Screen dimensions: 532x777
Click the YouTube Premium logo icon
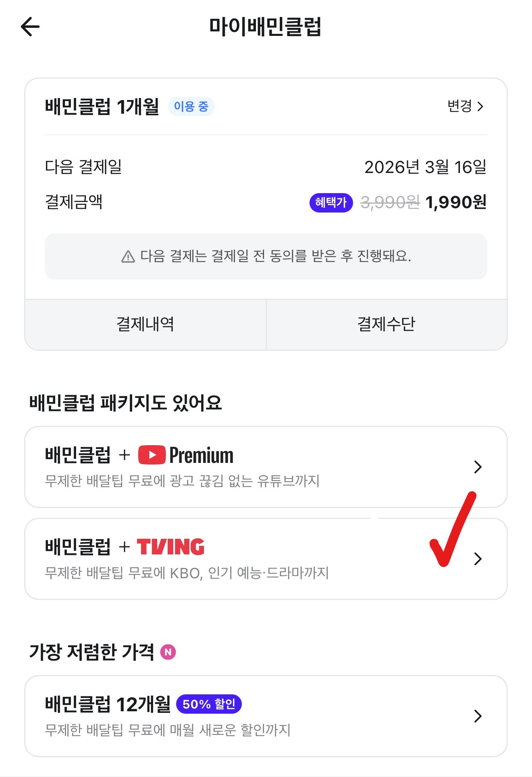(x=152, y=455)
